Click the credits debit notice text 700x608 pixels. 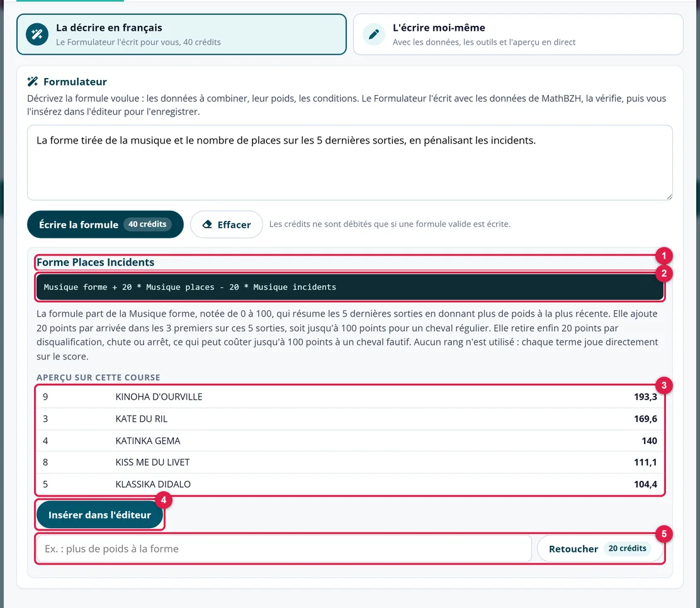click(390, 224)
